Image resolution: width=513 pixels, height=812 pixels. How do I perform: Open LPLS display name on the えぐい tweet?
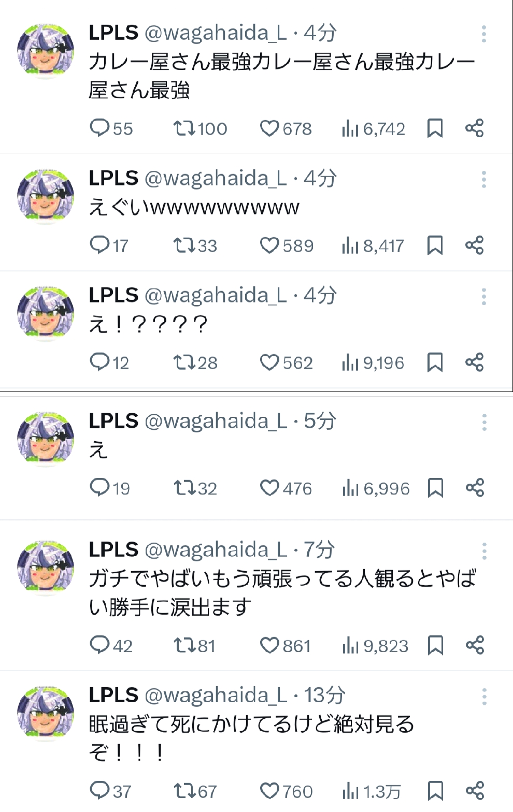click(113, 178)
